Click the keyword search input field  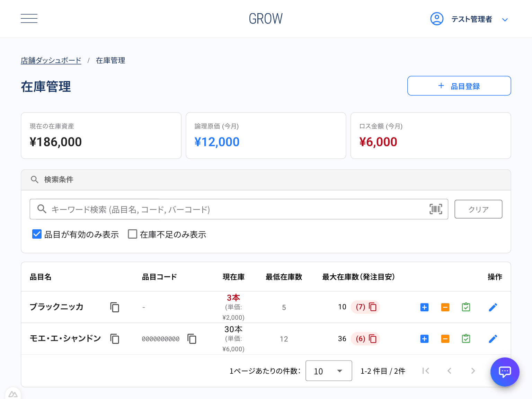[208, 209]
